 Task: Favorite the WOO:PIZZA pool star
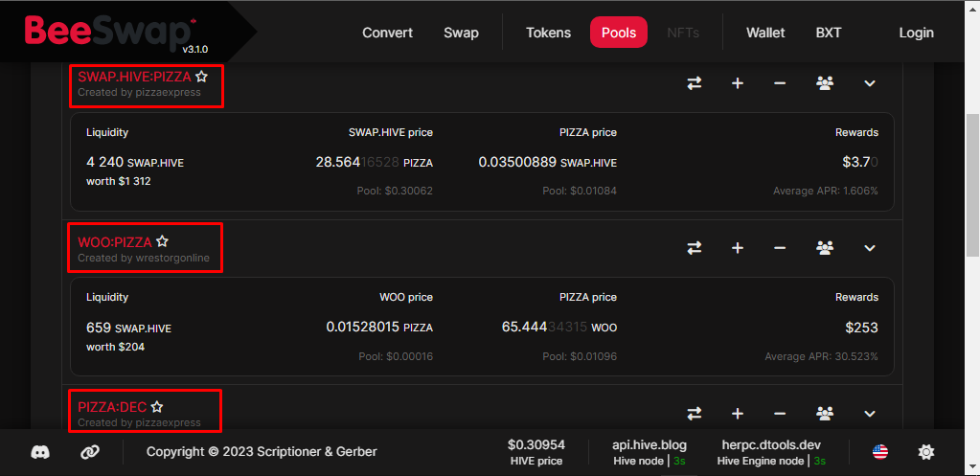(162, 241)
